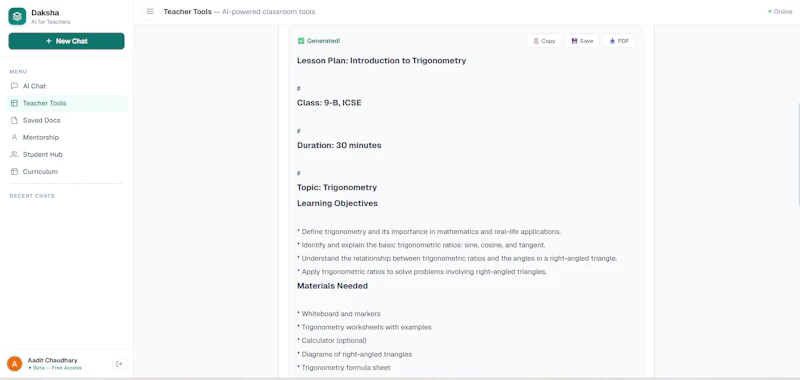
Task: Open the Curriculum section
Action: tap(66, 171)
